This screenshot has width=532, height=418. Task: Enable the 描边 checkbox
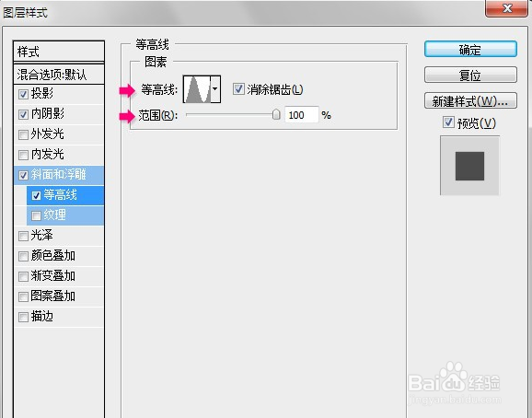23,318
